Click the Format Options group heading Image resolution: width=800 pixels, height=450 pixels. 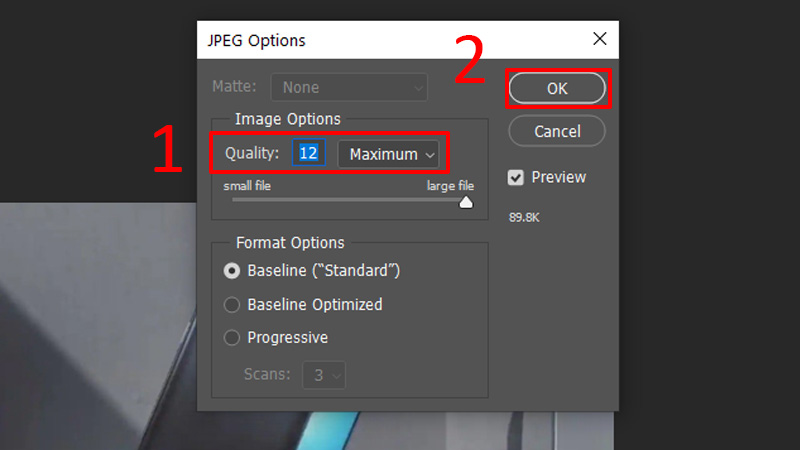pos(290,243)
